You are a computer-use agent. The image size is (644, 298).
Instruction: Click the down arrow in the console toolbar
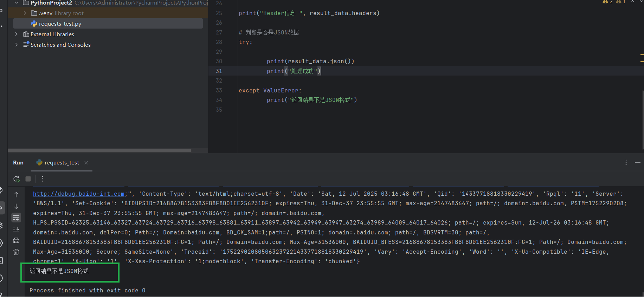coord(16,206)
